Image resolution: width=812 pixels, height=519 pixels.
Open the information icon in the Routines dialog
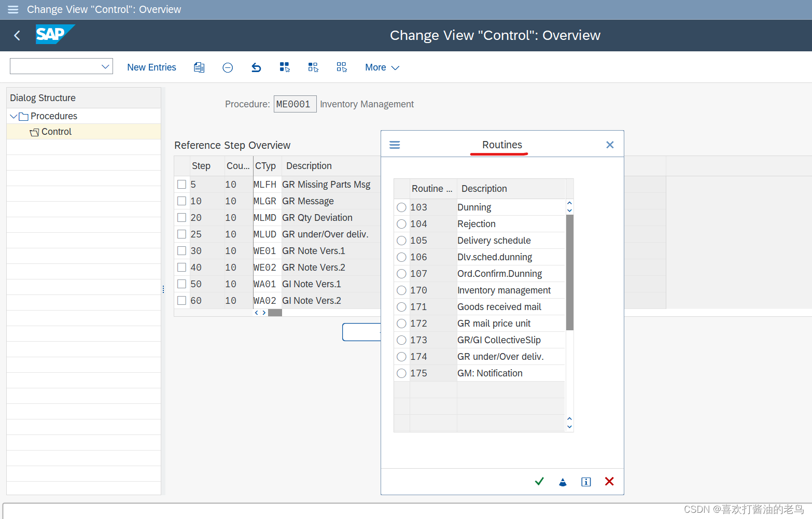(586, 481)
